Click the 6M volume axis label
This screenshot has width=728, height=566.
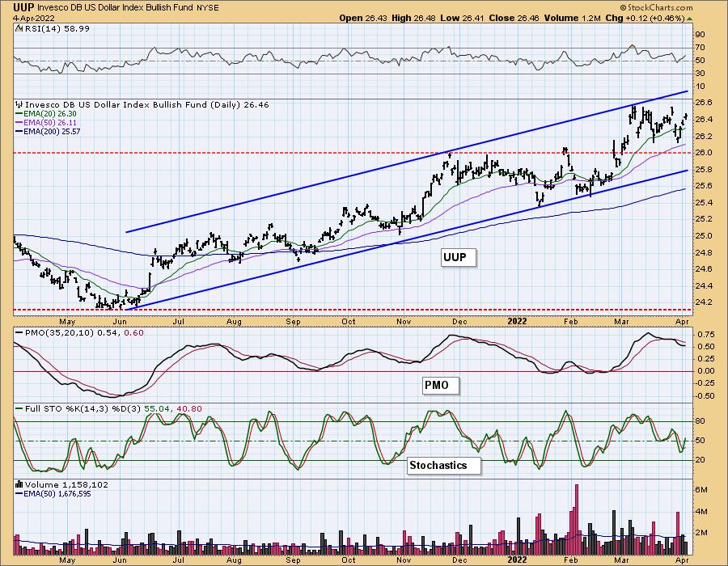click(x=701, y=490)
